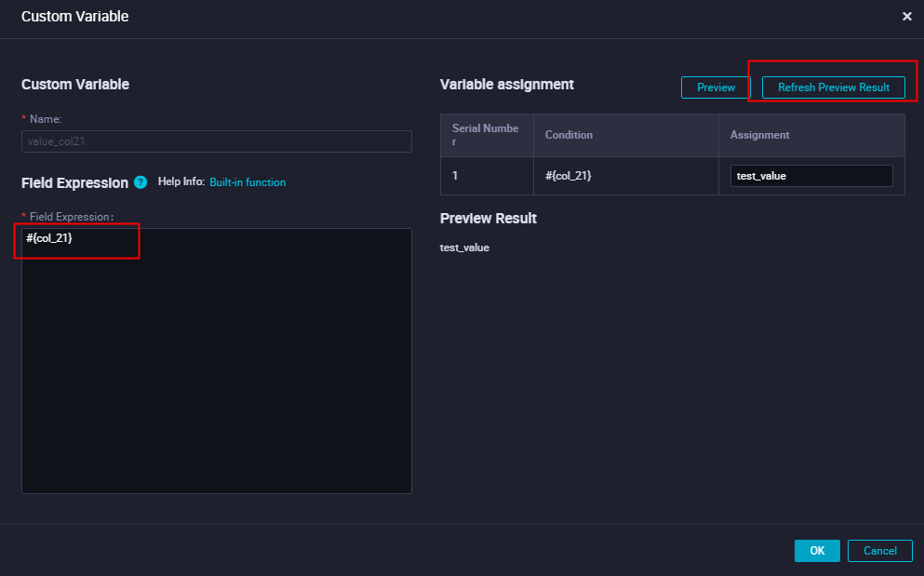
Task: Click the Preview Result heading label
Action: [x=488, y=218]
